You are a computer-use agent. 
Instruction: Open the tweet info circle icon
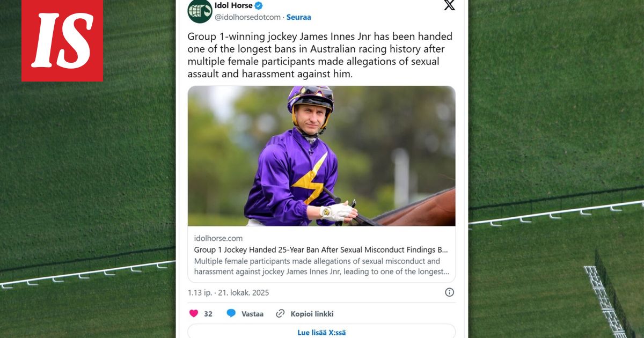449,292
